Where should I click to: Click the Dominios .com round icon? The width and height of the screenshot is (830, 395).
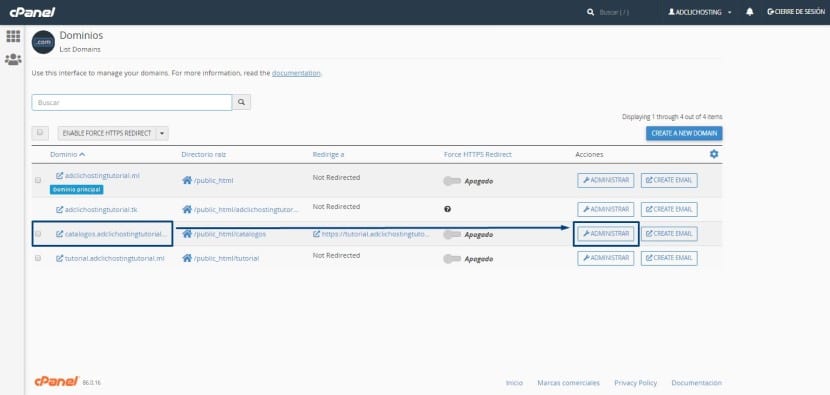[43, 42]
